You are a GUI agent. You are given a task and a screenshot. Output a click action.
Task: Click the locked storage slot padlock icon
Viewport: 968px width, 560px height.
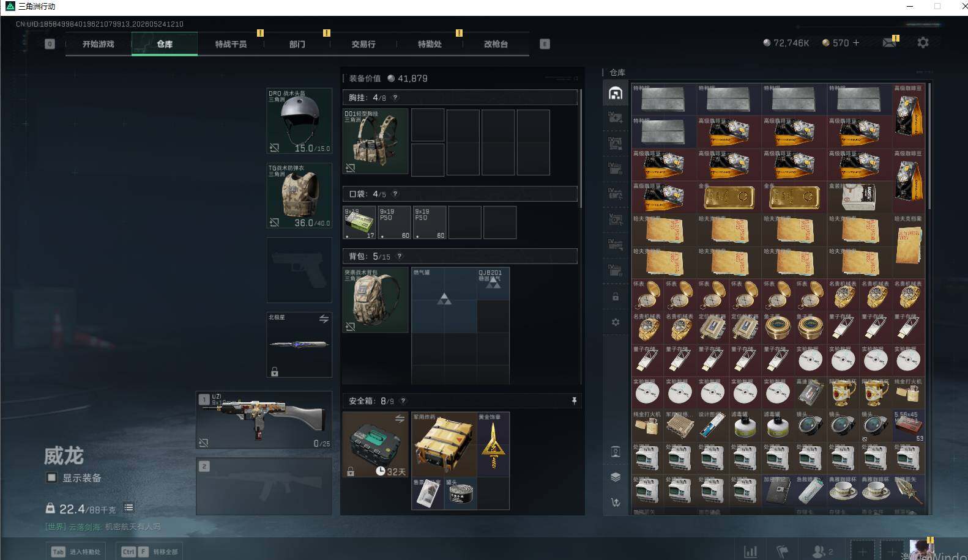click(616, 297)
